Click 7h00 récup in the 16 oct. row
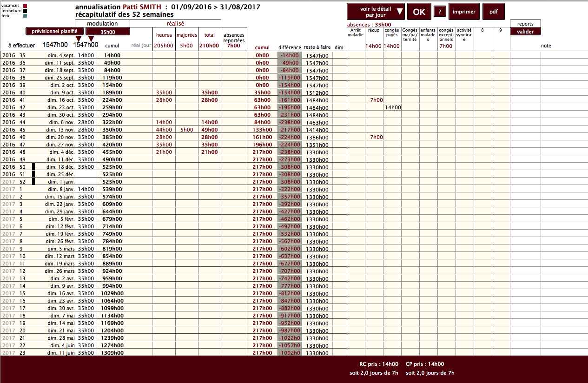 click(377, 100)
